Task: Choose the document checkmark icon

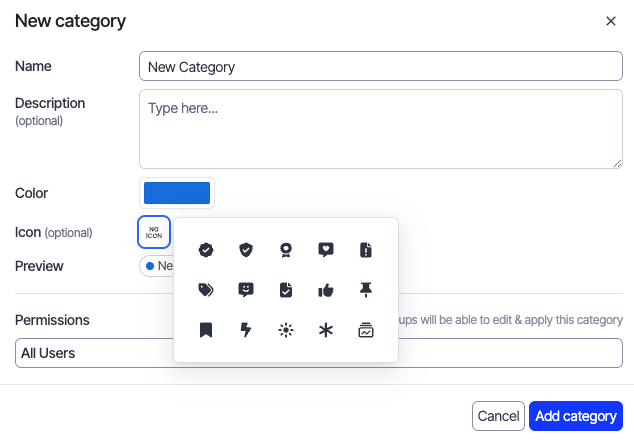Action: tap(286, 290)
